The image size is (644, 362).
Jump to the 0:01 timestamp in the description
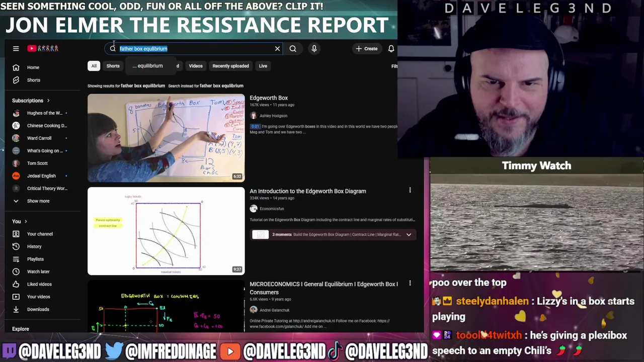255,127
